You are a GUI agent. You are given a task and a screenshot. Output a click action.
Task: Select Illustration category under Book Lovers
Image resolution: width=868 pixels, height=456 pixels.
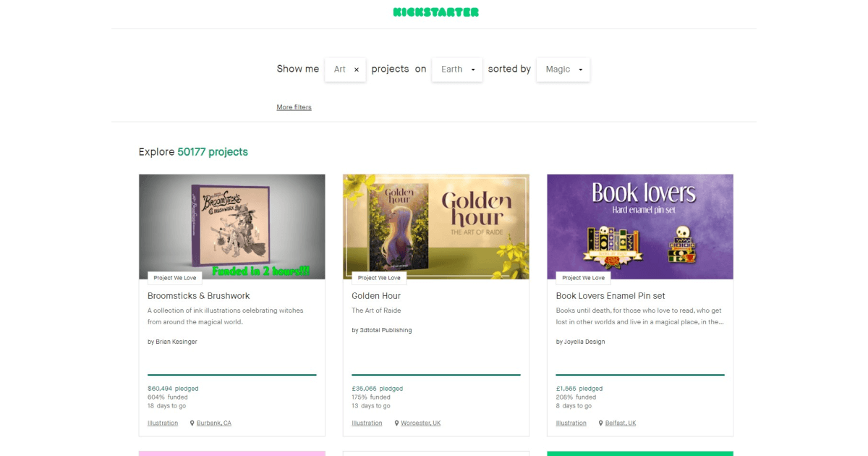click(571, 423)
